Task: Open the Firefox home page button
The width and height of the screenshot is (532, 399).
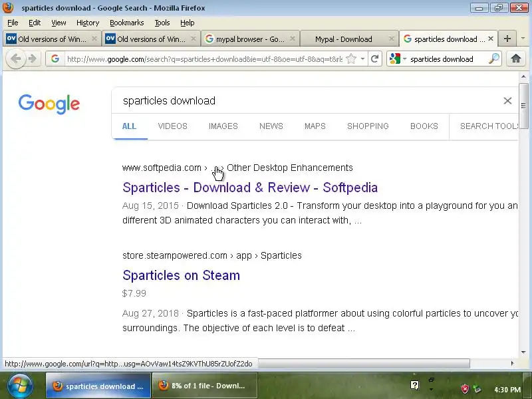Action: 516,59
